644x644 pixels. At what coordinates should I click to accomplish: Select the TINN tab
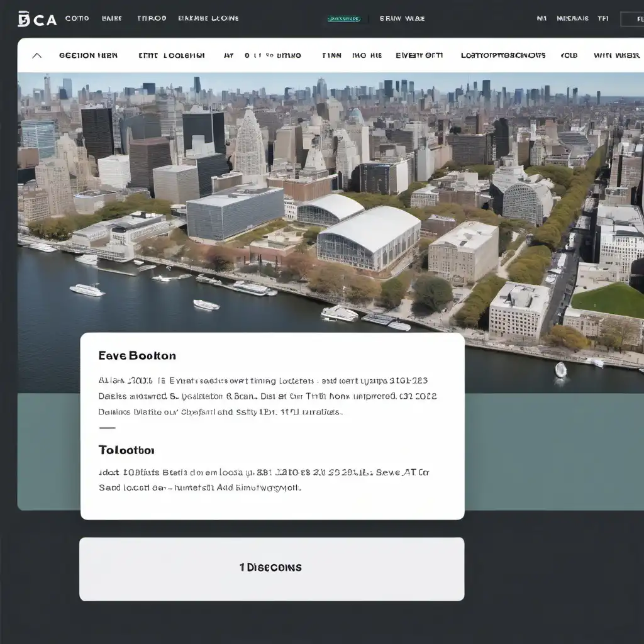[331, 55]
